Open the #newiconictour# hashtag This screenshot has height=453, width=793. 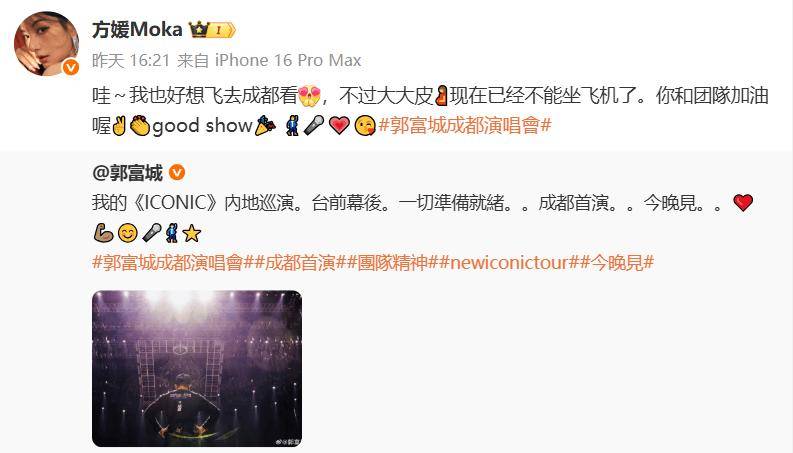509,263
